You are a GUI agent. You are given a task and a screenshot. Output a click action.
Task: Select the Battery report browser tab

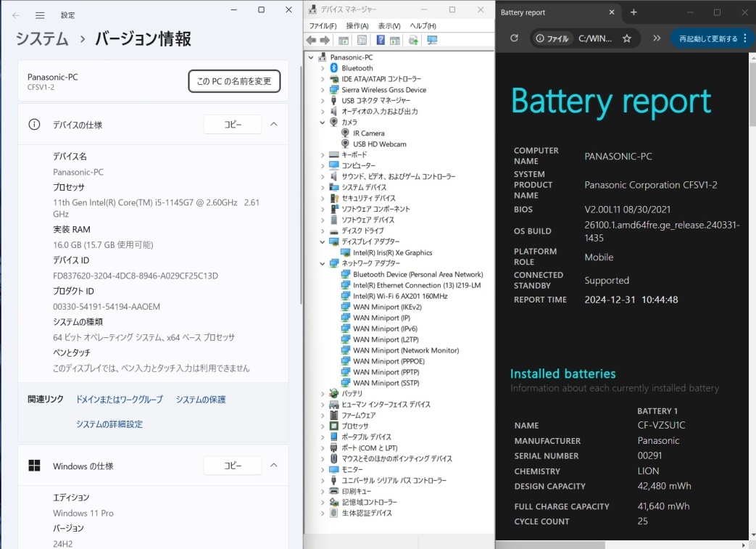pyautogui.click(x=558, y=12)
